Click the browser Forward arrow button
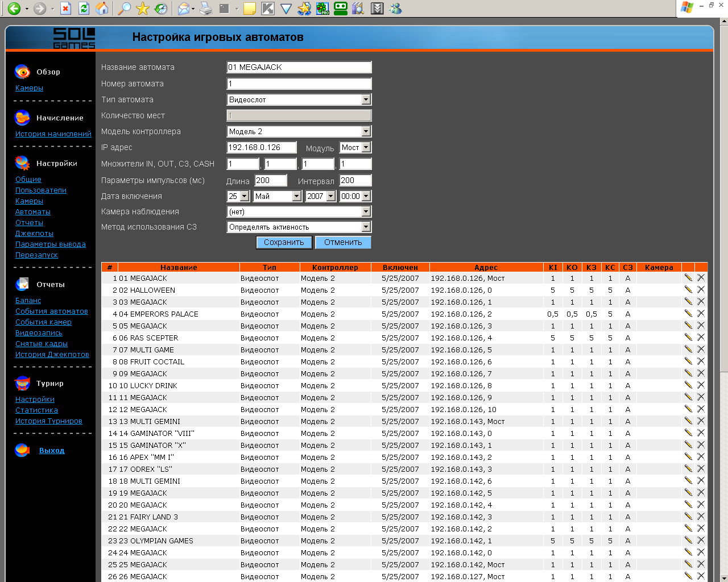The height and width of the screenshot is (582, 728). (39, 8)
